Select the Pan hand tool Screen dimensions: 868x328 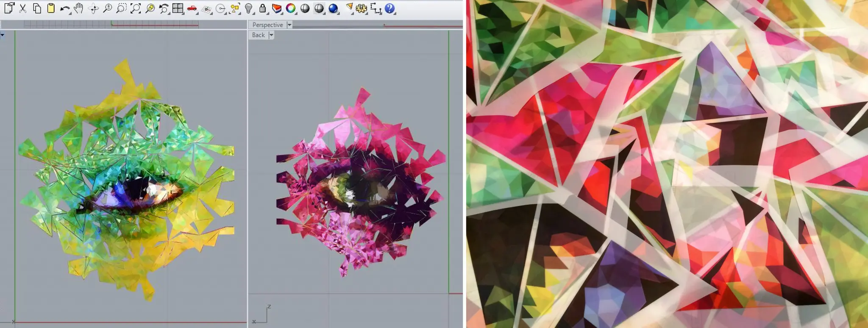click(x=78, y=8)
